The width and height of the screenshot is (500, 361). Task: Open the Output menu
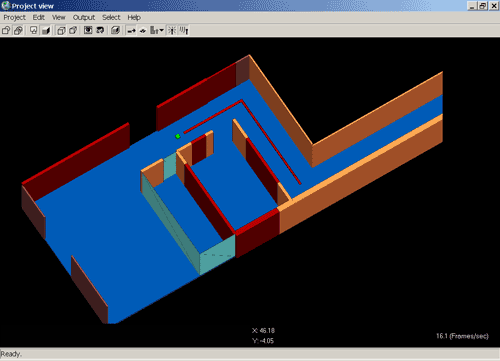[84, 17]
